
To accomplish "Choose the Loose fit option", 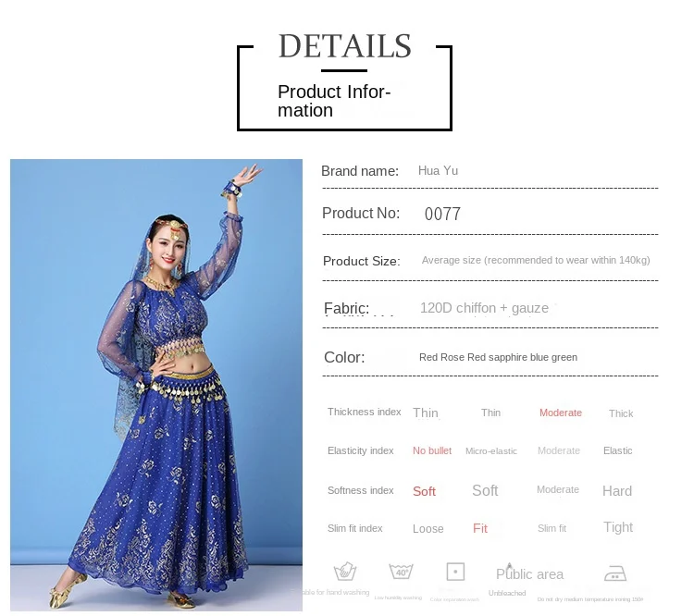I will tap(428, 529).
